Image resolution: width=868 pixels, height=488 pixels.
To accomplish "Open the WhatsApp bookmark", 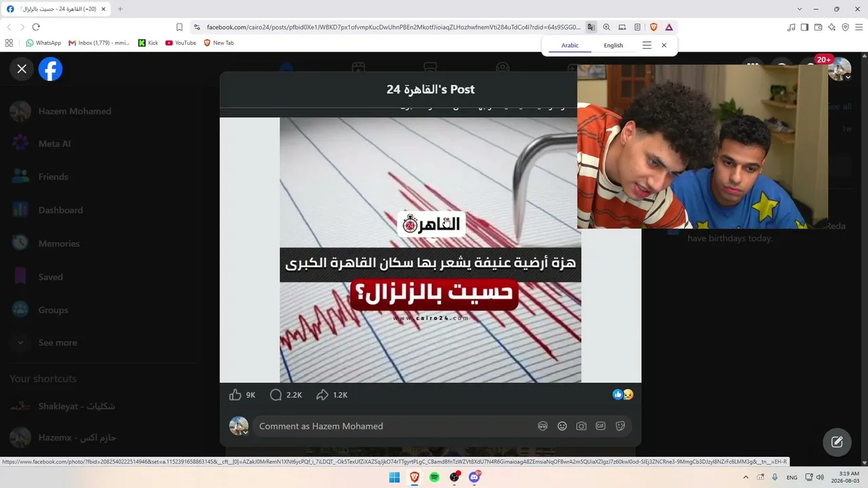I will click(43, 43).
